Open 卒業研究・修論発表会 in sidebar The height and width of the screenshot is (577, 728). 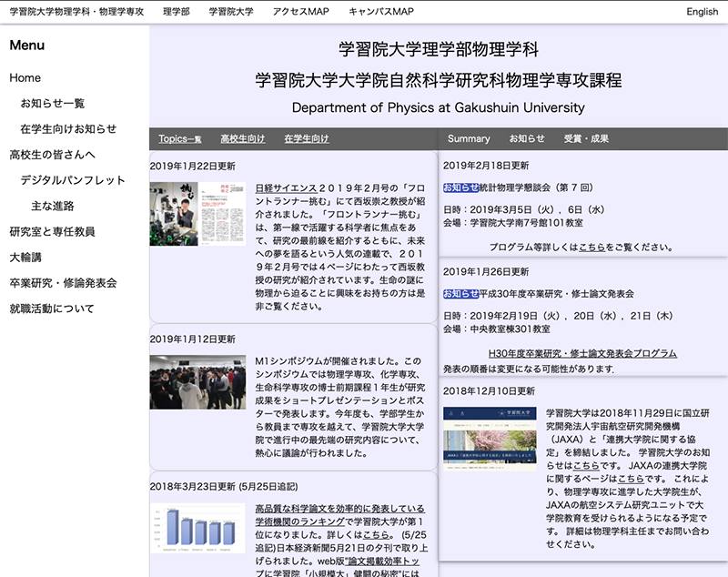click(x=63, y=283)
